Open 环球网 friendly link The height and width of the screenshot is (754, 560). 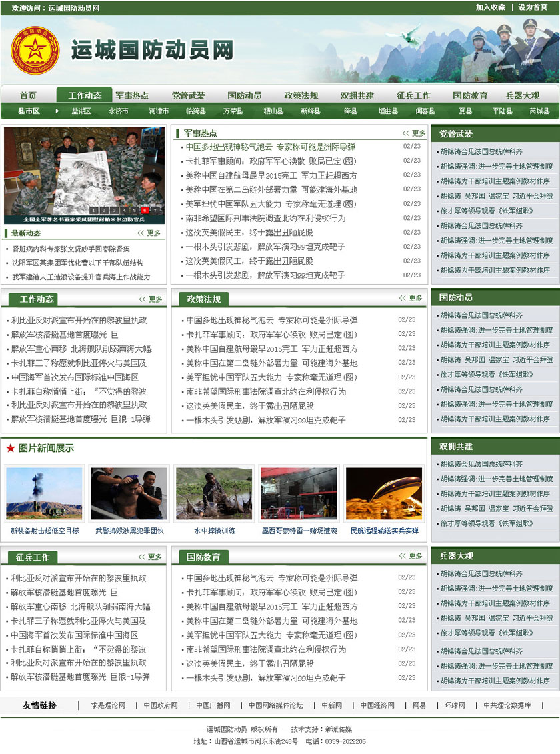(455, 705)
